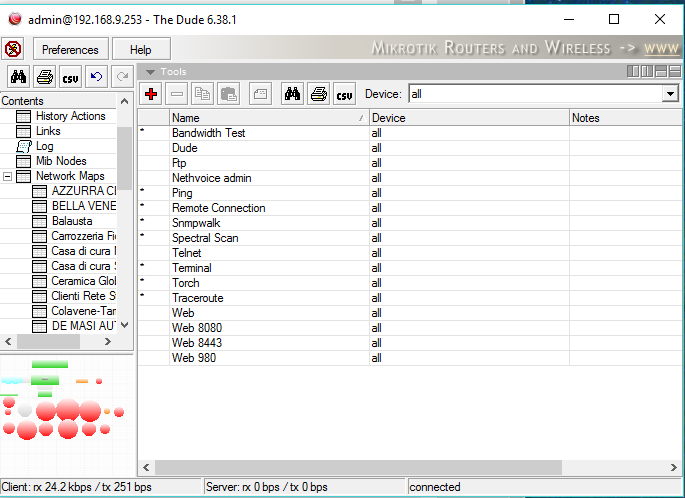Select the Telnet tool row
This screenshot has width=685, height=498.
(x=410, y=253)
